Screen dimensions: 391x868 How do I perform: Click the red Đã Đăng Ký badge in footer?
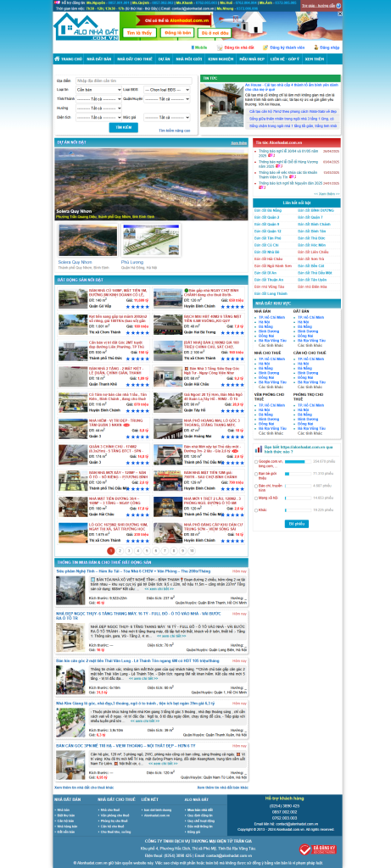[x=318, y=849]
